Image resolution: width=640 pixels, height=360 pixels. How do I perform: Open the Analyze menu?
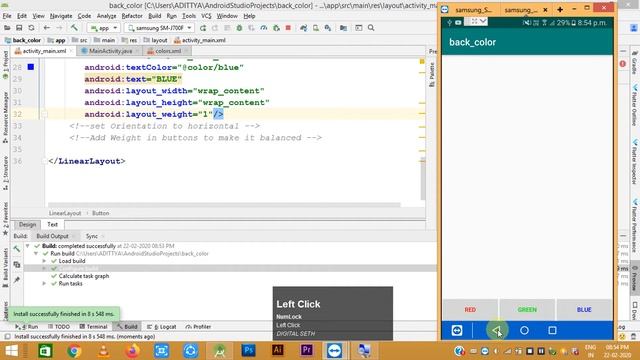[x=107, y=16]
